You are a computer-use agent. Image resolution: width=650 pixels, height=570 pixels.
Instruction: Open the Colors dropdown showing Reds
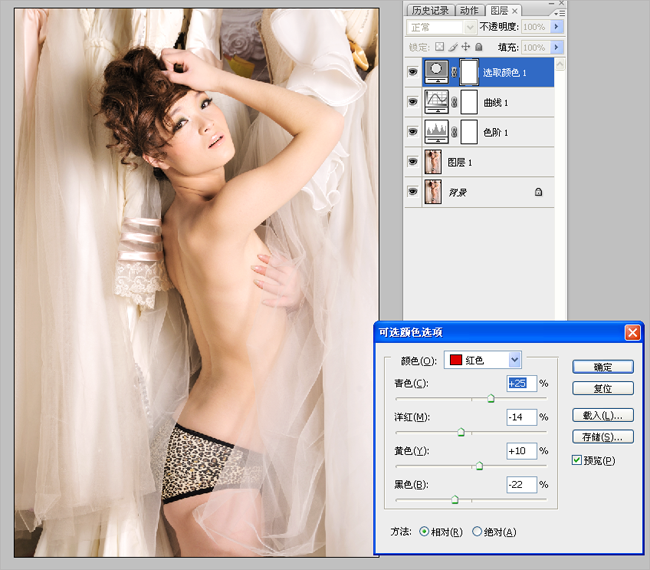pos(483,360)
